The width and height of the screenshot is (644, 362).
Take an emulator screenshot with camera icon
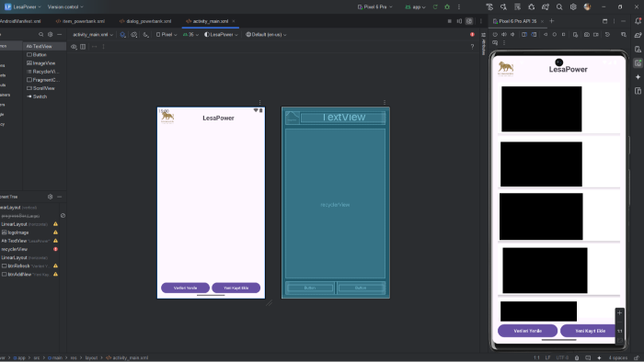pos(587,35)
